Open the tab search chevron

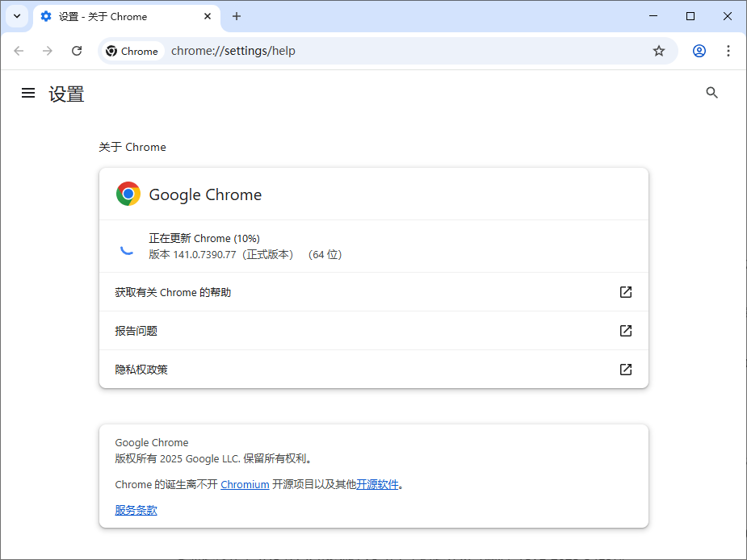[x=17, y=16]
